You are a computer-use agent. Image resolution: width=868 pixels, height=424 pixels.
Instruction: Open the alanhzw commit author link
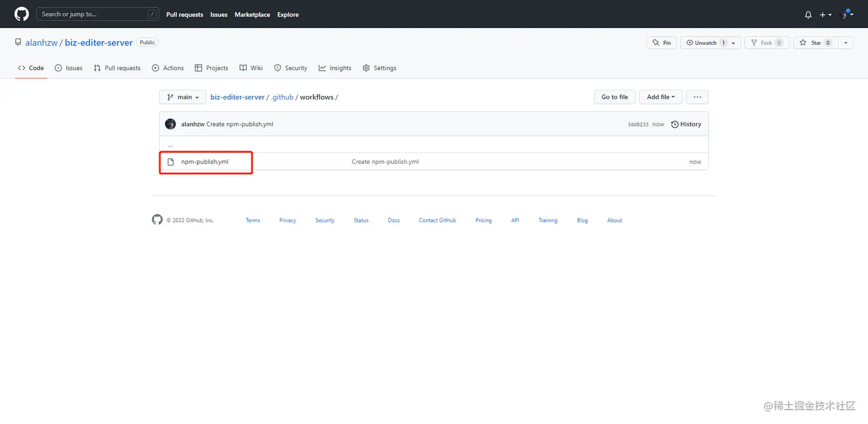coord(193,124)
